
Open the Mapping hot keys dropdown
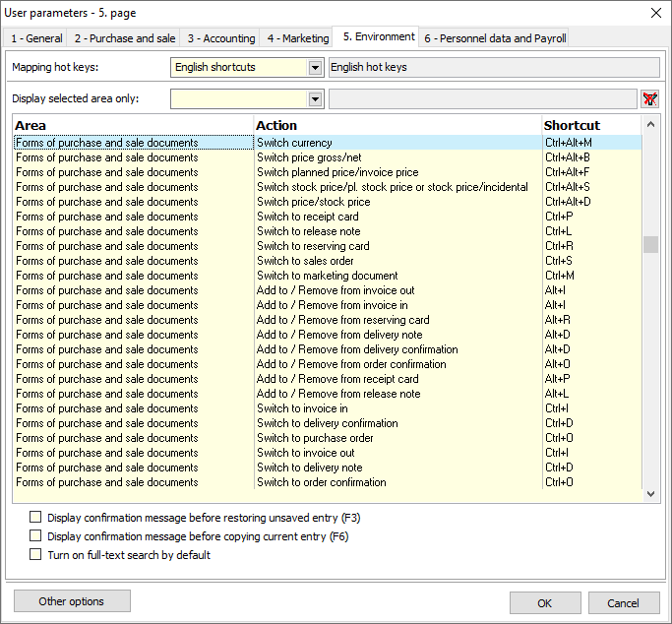click(x=315, y=68)
